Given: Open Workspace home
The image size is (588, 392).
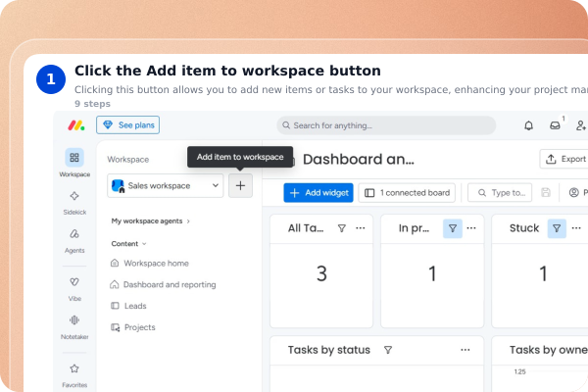Looking at the screenshot, I should [150, 264].
